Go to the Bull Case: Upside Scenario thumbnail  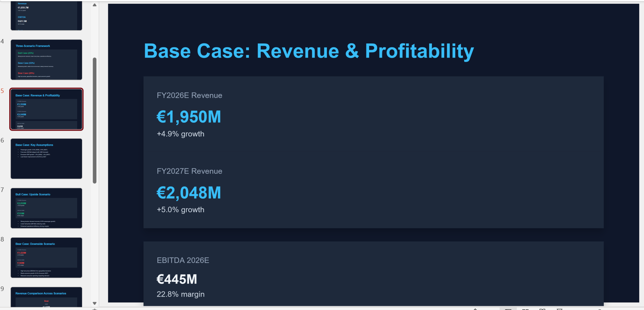point(46,208)
